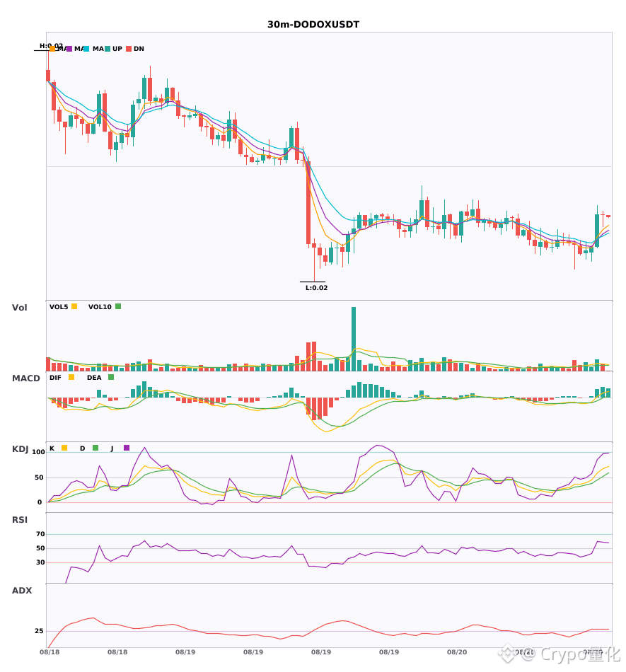Click the 30m-DODOXUSDT chart title

tap(313, 25)
